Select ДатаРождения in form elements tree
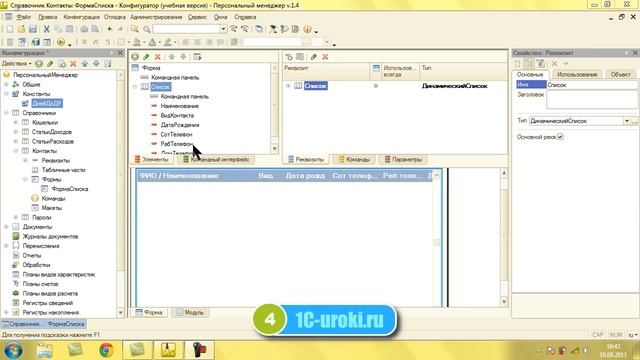Viewport: 640px width, 360px height. click(180, 125)
